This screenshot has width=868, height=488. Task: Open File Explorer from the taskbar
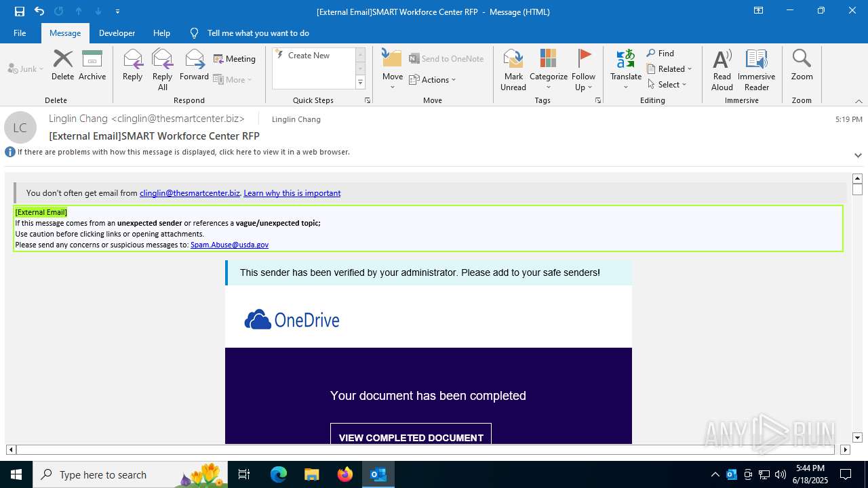click(x=311, y=474)
